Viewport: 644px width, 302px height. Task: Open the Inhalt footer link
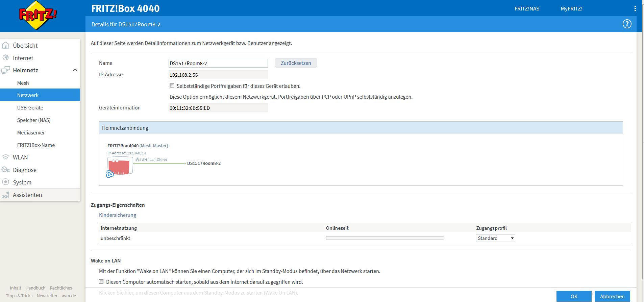click(16, 288)
